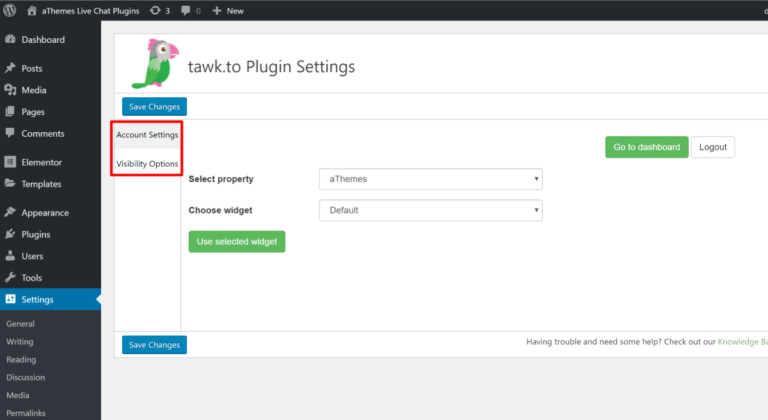Click the Comments bubble icon in sidebar
The image size is (768, 420).
pyautogui.click(x=10, y=133)
